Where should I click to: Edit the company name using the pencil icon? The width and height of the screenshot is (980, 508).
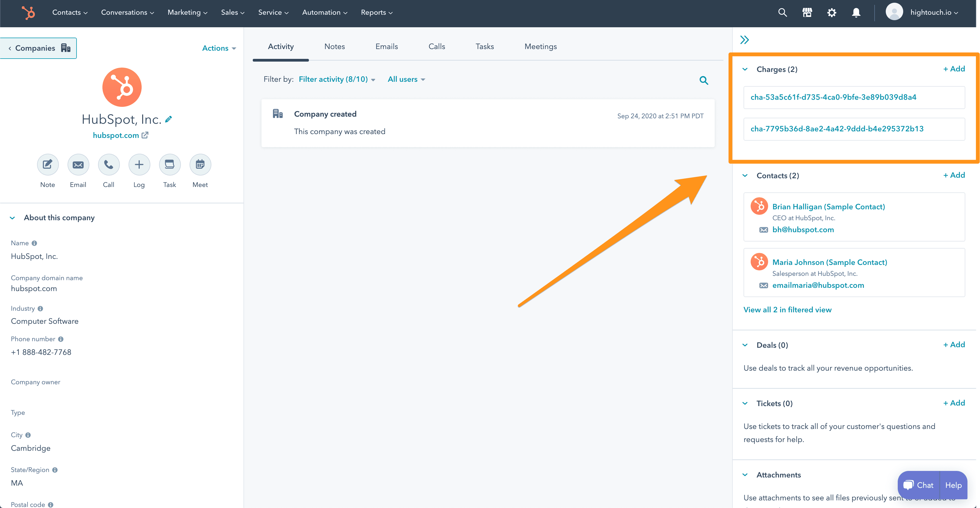tap(169, 119)
